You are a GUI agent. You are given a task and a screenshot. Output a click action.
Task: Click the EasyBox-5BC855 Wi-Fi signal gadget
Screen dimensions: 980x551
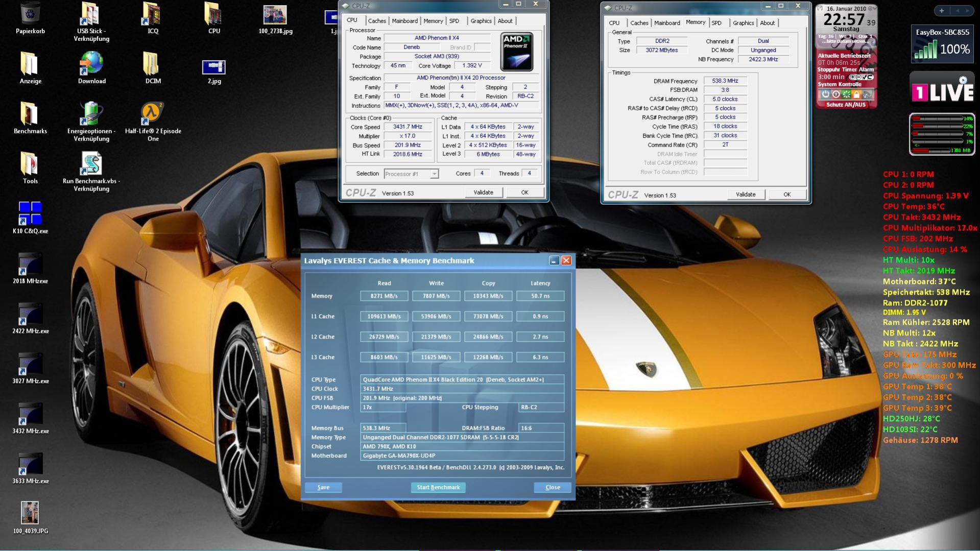click(942, 44)
